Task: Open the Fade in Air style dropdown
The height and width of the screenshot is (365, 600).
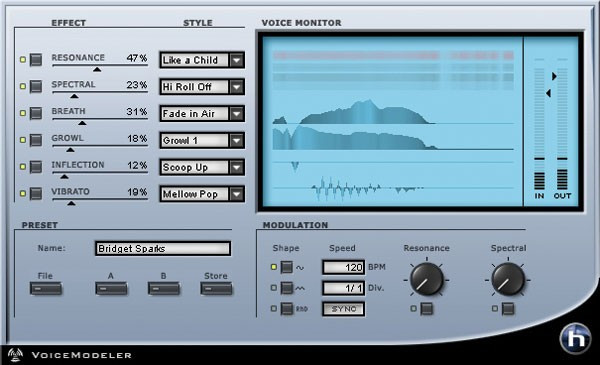Action: [x=202, y=114]
